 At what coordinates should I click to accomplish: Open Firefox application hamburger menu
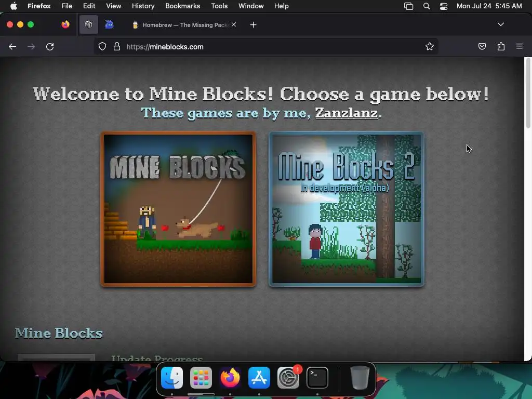(x=520, y=46)
